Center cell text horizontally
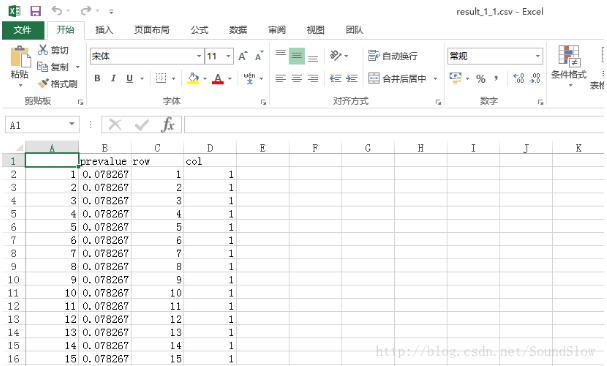 pyautogui.click(x=297, y=79)
